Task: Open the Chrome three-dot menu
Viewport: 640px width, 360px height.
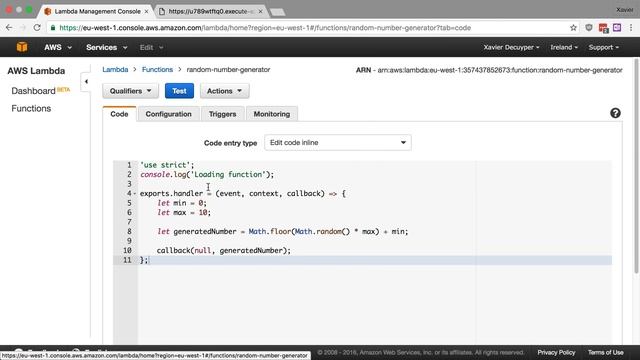Action: (x=631, y=28)
